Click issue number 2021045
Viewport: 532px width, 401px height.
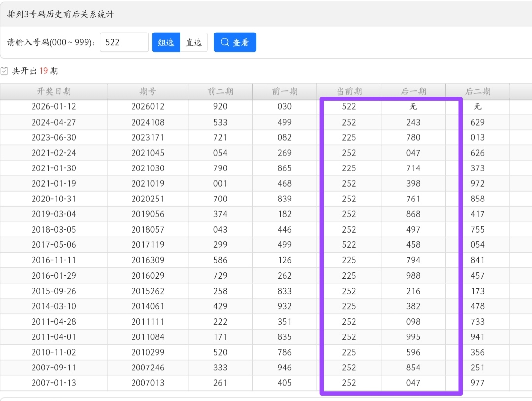tap(148, 153)
